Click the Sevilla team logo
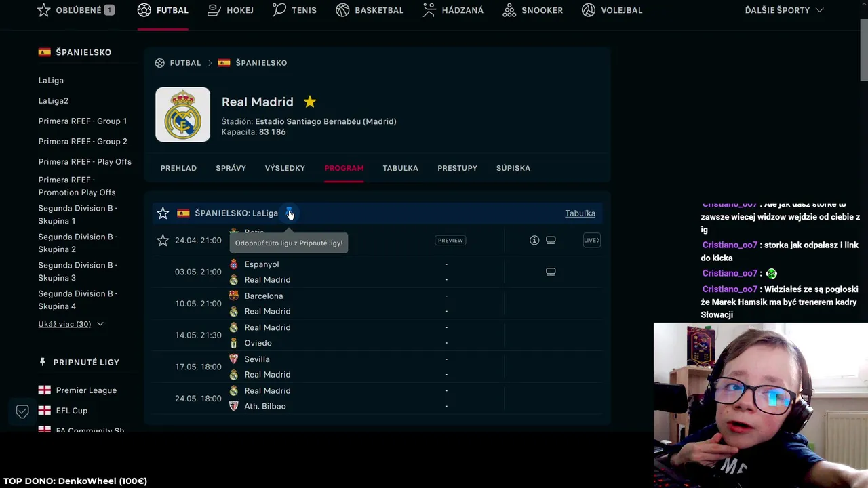 click(234, 359)
